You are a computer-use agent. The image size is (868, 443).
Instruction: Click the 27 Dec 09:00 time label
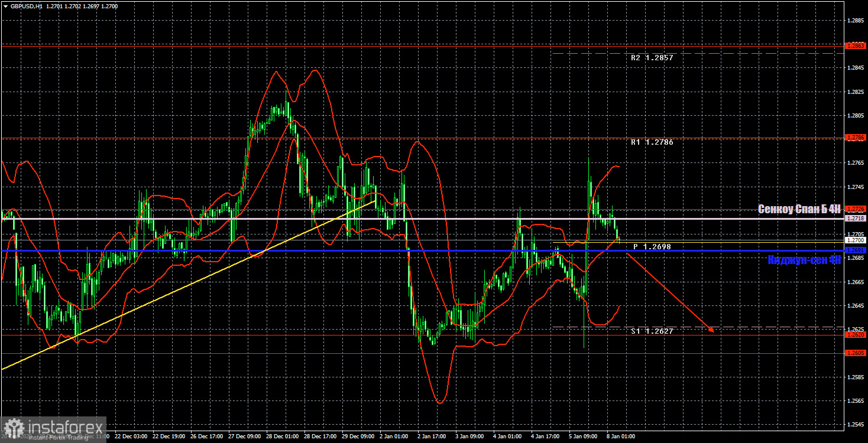[x=245, y=437]
